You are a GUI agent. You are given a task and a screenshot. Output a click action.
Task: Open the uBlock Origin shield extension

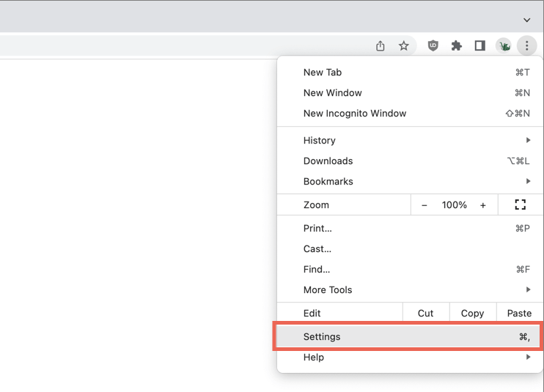(x=433, y=46)
